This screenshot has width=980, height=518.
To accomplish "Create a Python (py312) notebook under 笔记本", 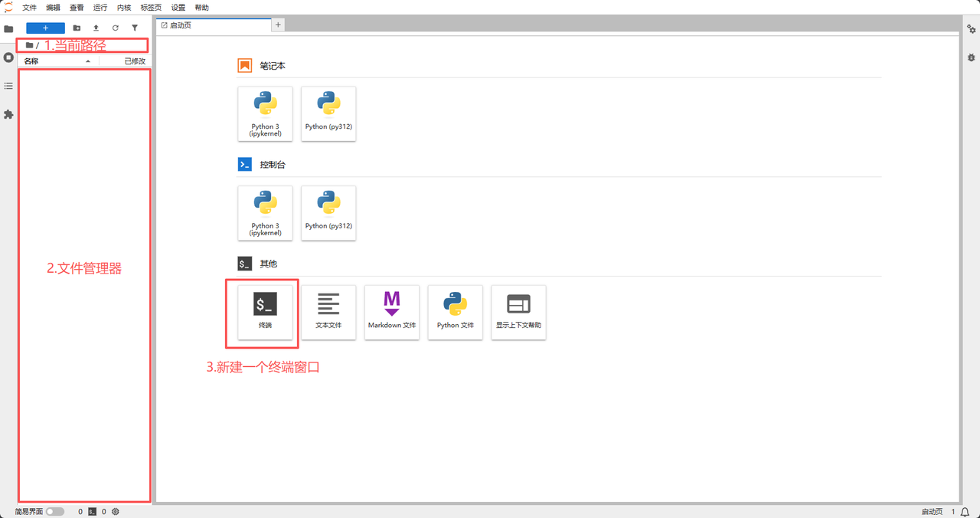I will 328,113.
